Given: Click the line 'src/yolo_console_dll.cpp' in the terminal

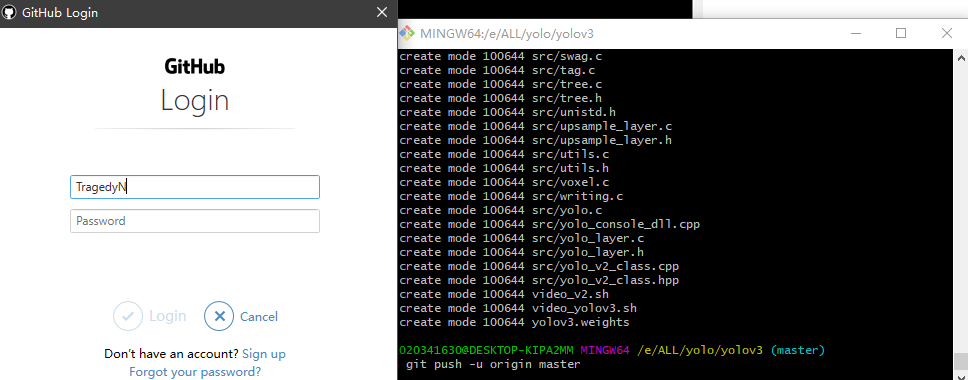Looking at the screenshot, I should coord(549,224).
